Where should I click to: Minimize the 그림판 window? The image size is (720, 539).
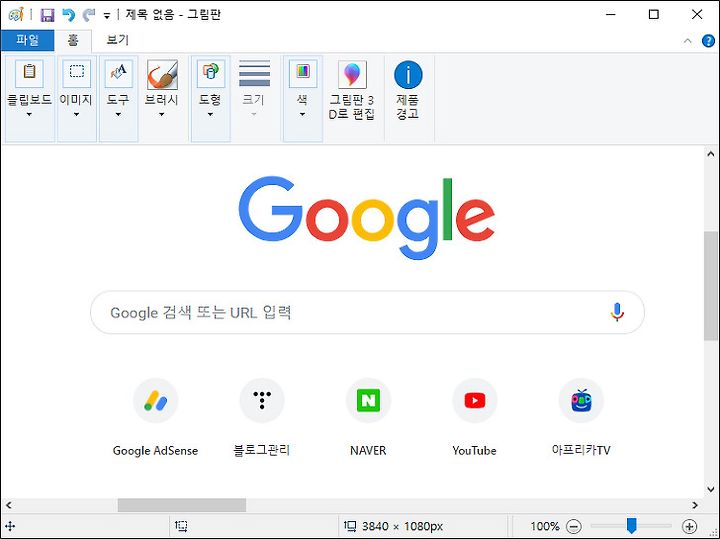pyautogui.click(x=611, y=15)
